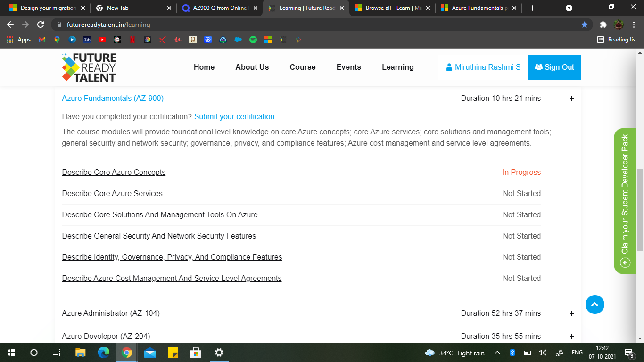Open the Azure Fundamentals (AZ-900) title link

(x=113, y=98)
